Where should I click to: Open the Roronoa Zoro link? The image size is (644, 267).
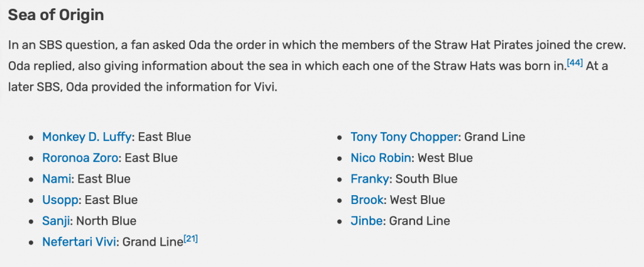[80, 158]
